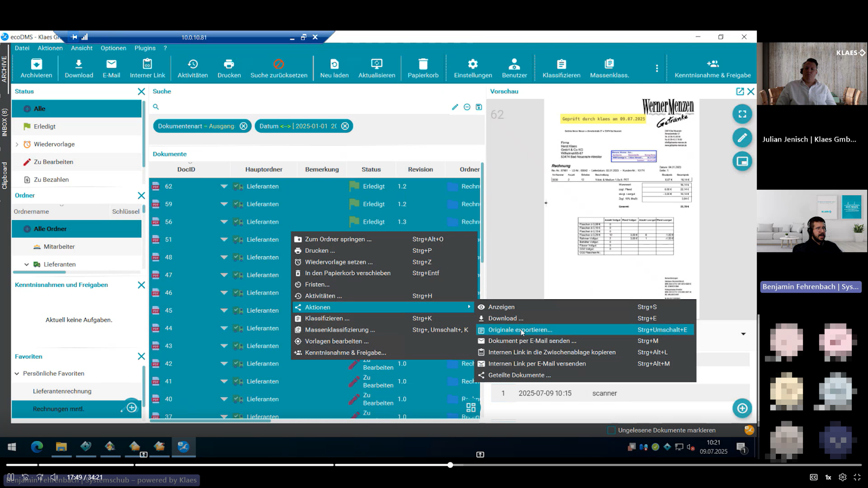This screenshot has width=868, height=488.
Task: Click the pencil edit button in preview
Action: 742,138
